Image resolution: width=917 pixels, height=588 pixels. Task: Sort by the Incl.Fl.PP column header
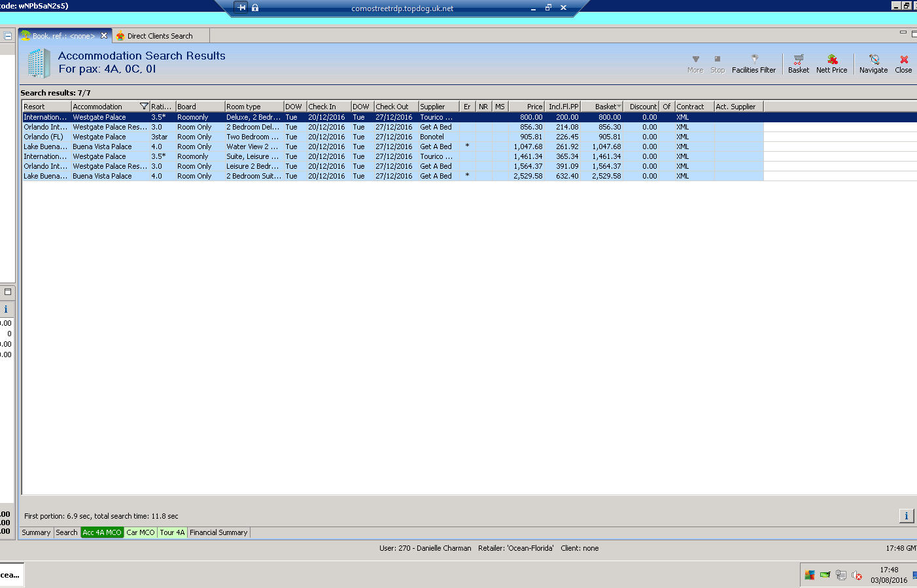562,107
